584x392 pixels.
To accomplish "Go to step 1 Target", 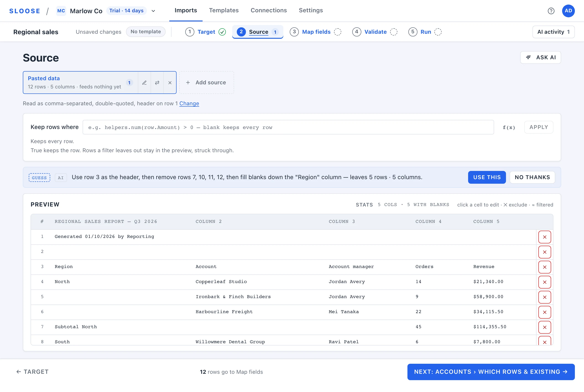I will pyautogui.click(x=206, y=32).
